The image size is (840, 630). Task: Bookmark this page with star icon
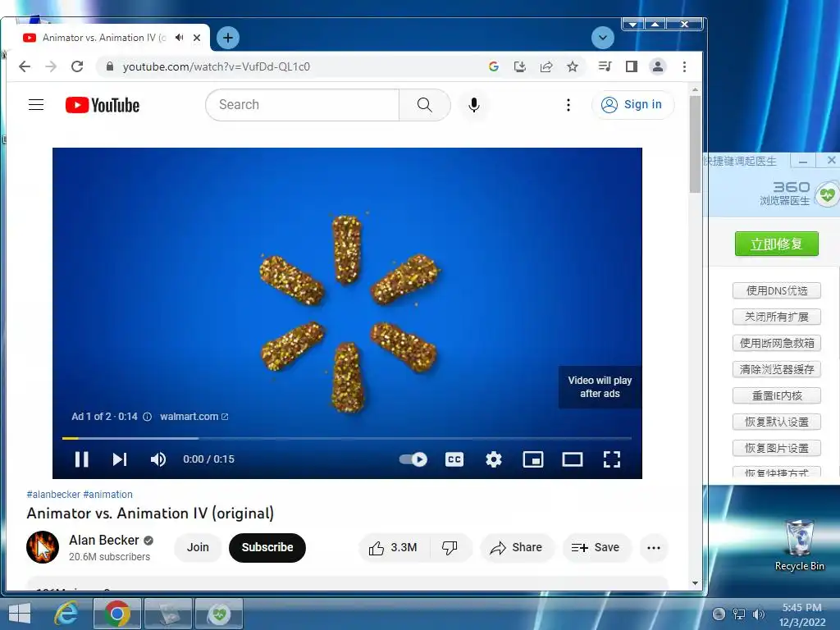[x=572, y=66]
